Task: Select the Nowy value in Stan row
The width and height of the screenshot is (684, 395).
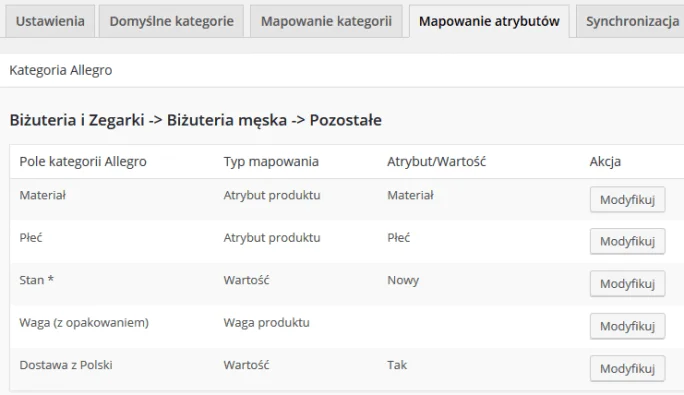Action: 403,280
